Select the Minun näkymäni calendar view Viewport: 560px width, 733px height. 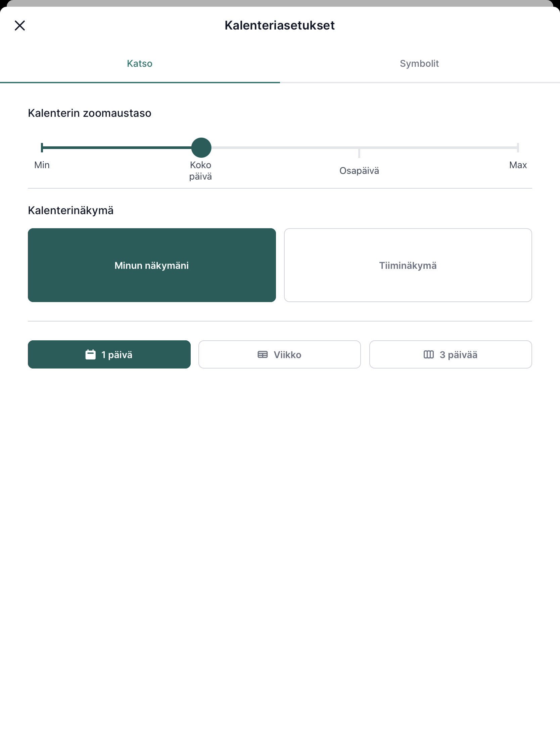[x=152, y=265]
